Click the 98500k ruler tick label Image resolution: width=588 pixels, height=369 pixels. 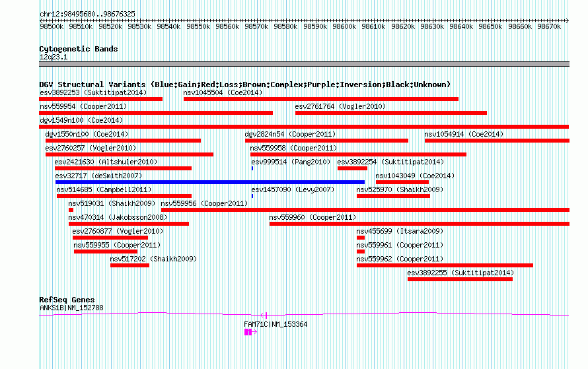pyautogui.click(x=52, y=26)
